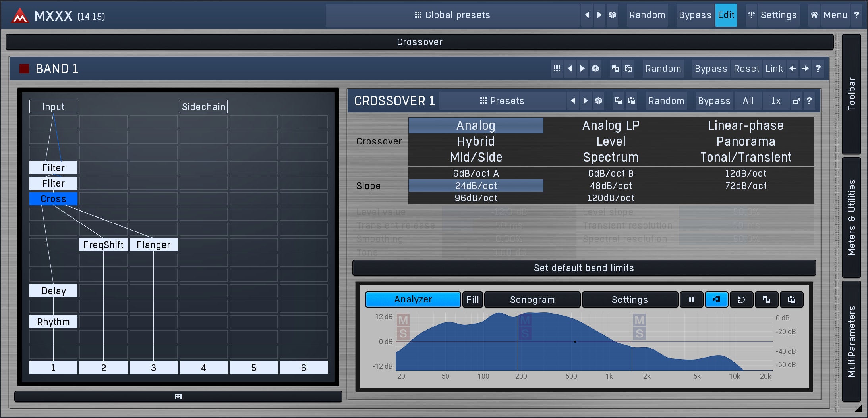Click the detach window icon in Crossover 1
The width and height of the screenshot is (868, 418).
(x=796, y=101)
